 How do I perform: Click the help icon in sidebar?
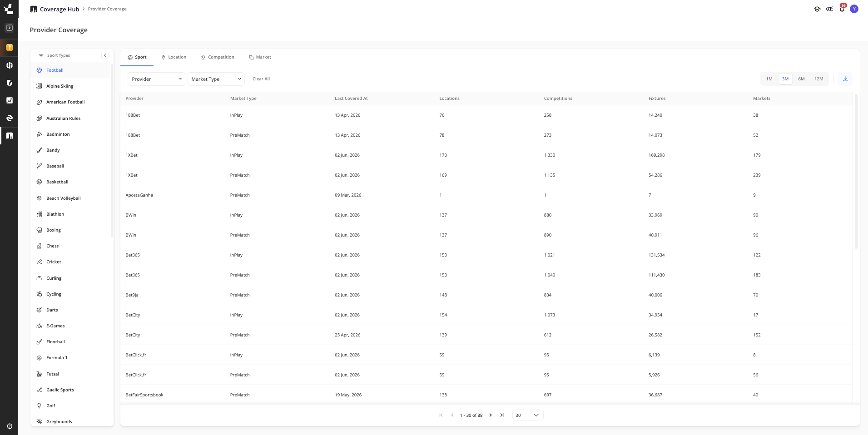pos(9,426)
